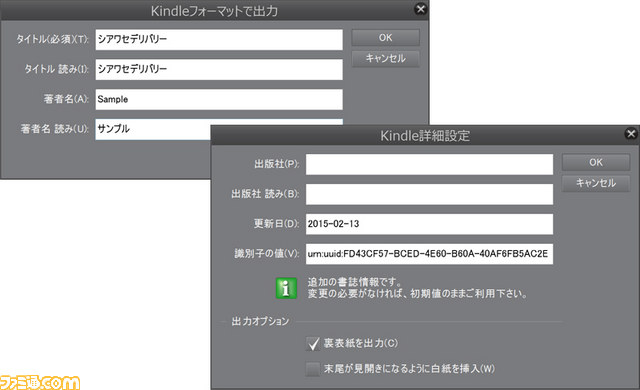Click キャンセル in the Kindle詳細設定 dialog

[596, 183]
